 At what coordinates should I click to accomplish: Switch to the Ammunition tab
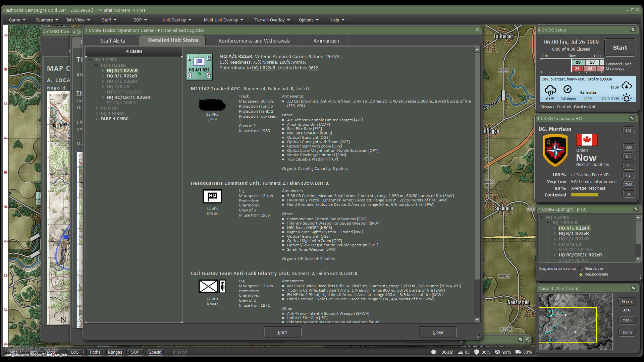326,41
